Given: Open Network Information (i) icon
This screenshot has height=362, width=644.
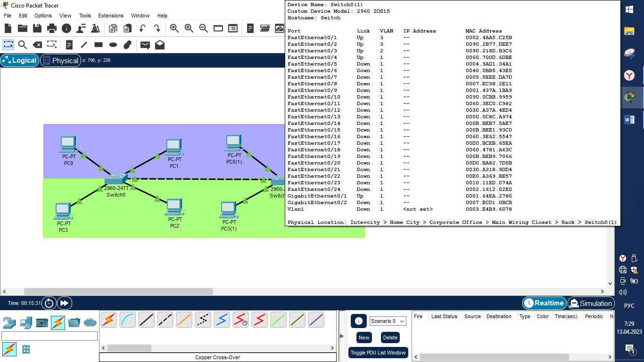Looking at the screenshot, I should tap(66, 28).
